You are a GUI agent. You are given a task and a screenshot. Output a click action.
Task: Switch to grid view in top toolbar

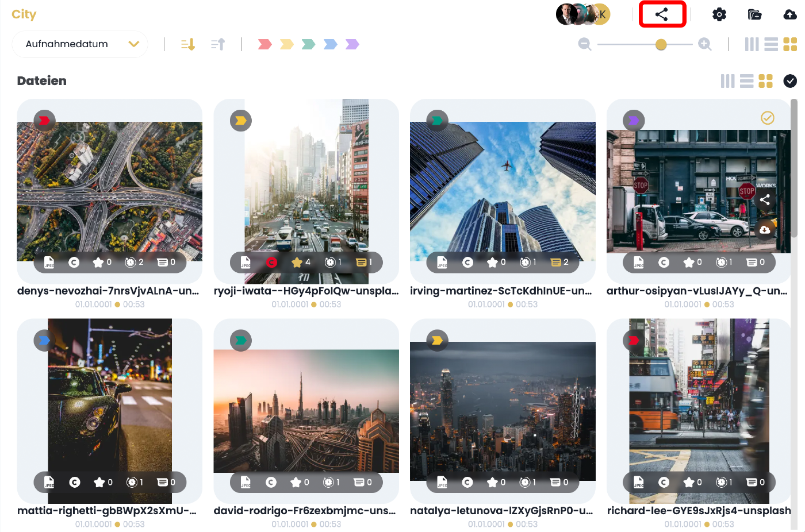pyautogui.click(x=790, y=44)
